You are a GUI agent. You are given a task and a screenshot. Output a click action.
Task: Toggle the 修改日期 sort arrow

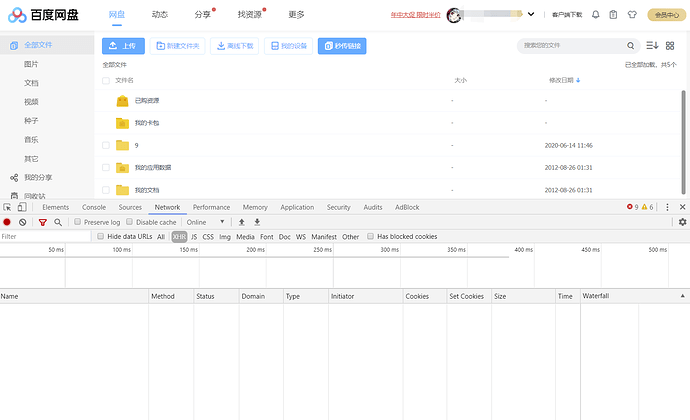coord(578,81)
